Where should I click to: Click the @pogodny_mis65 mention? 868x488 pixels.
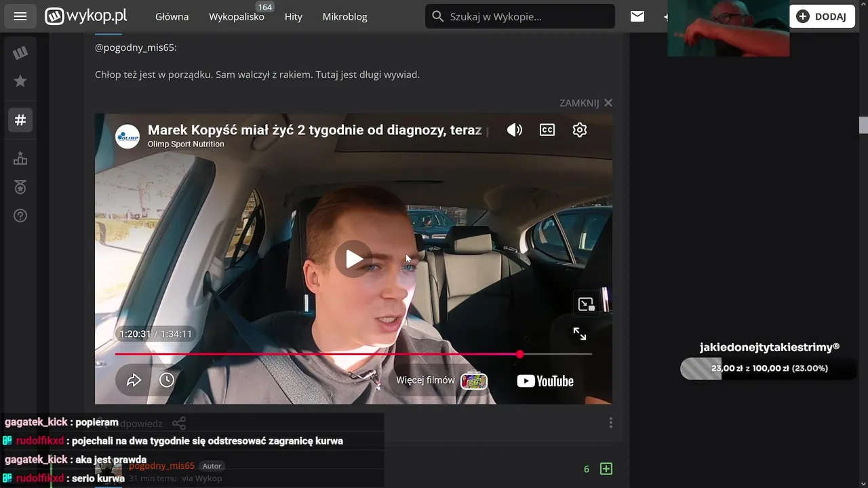pyautogui.click(x=136, y=47)
